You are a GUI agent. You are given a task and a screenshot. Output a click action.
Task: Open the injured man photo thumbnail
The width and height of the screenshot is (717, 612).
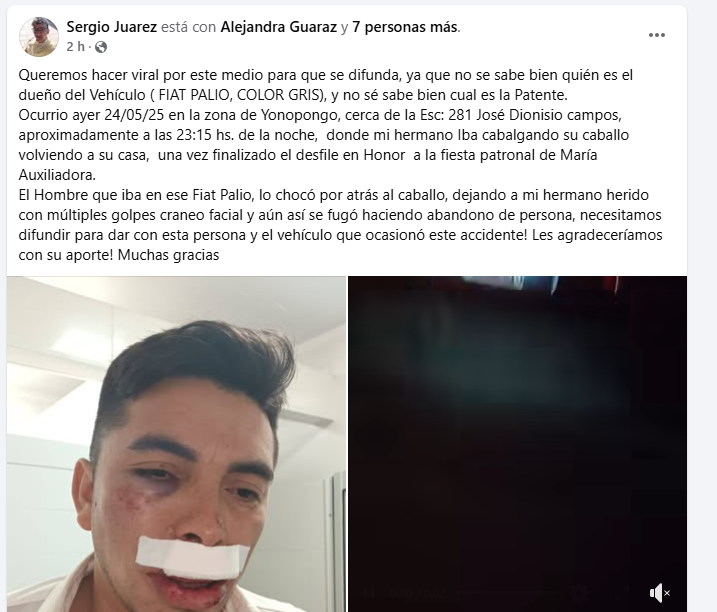[x=177, y=444]
